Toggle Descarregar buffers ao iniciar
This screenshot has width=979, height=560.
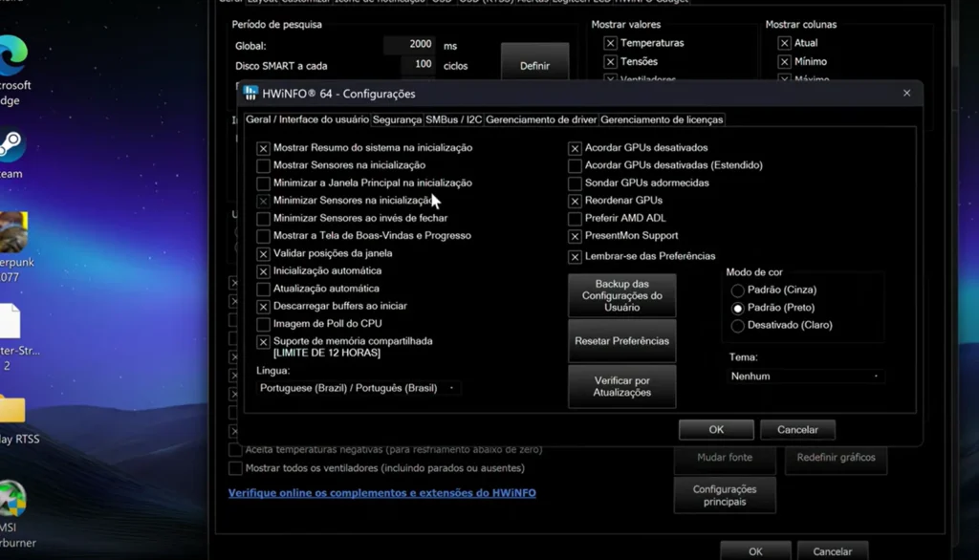[263, 307]
